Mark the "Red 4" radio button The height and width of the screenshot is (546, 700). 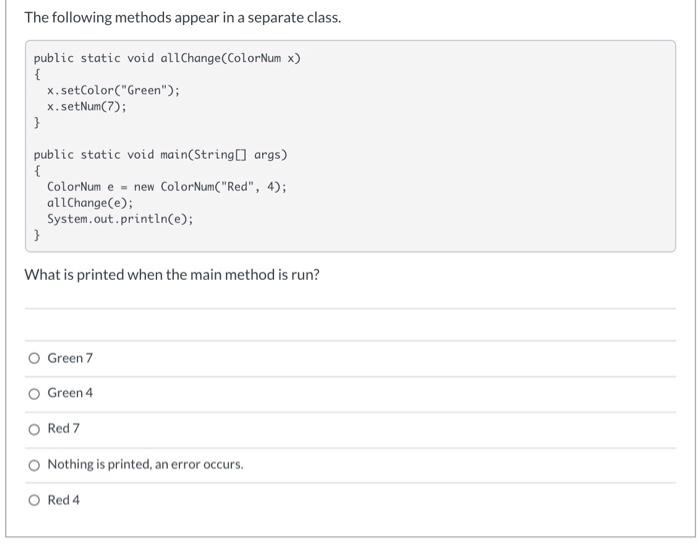pos(35,500)
